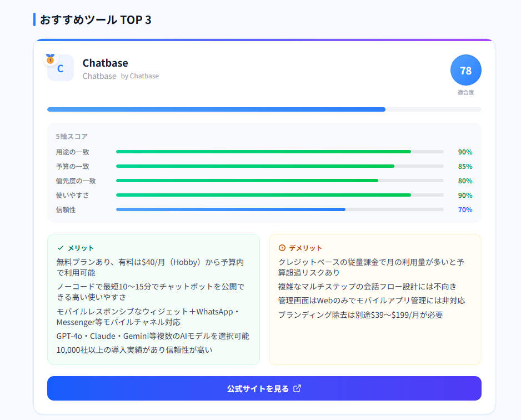
Task: Click the merit about 10,000社以上の導入実績
Action: 134,350
